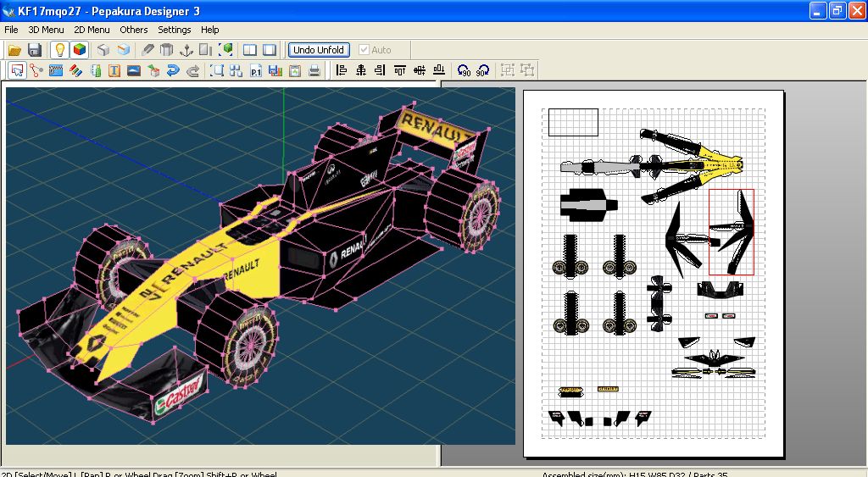Expand the 2D Menu
The height and width of the screenshot is (477, 868).
(x=92, y=30)
